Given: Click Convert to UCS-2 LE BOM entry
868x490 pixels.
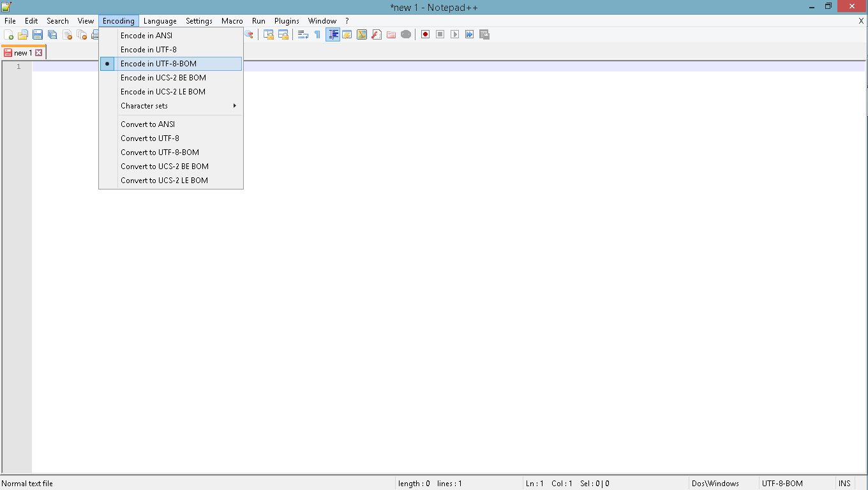Looking at the screenshot, I should [164, 181].
